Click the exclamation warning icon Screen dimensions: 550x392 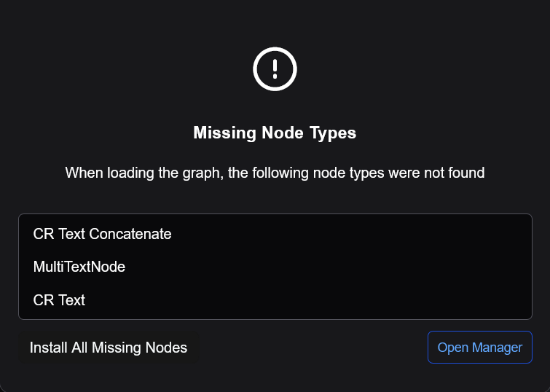click(x=275, y=69)
